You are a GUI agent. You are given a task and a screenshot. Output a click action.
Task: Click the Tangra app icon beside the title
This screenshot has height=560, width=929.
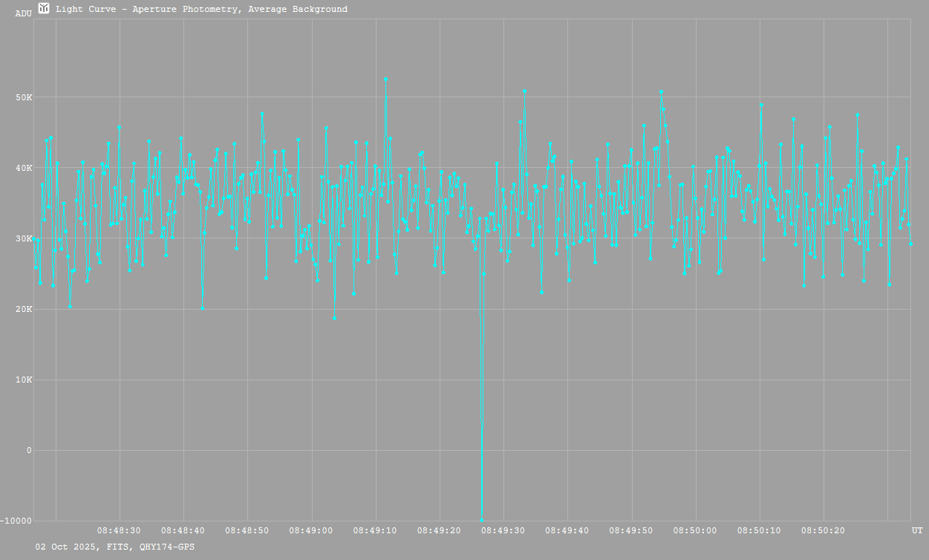(x=44, y=9)
